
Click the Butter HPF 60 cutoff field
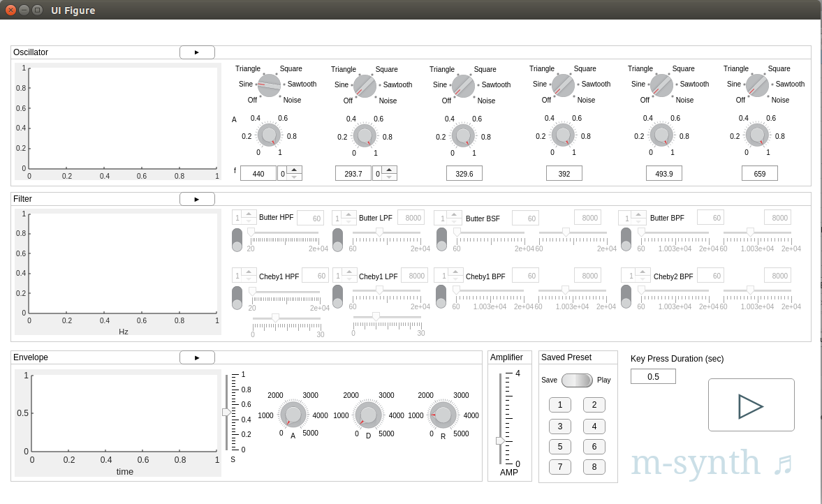pyautogui.click(x=311, y=218)
